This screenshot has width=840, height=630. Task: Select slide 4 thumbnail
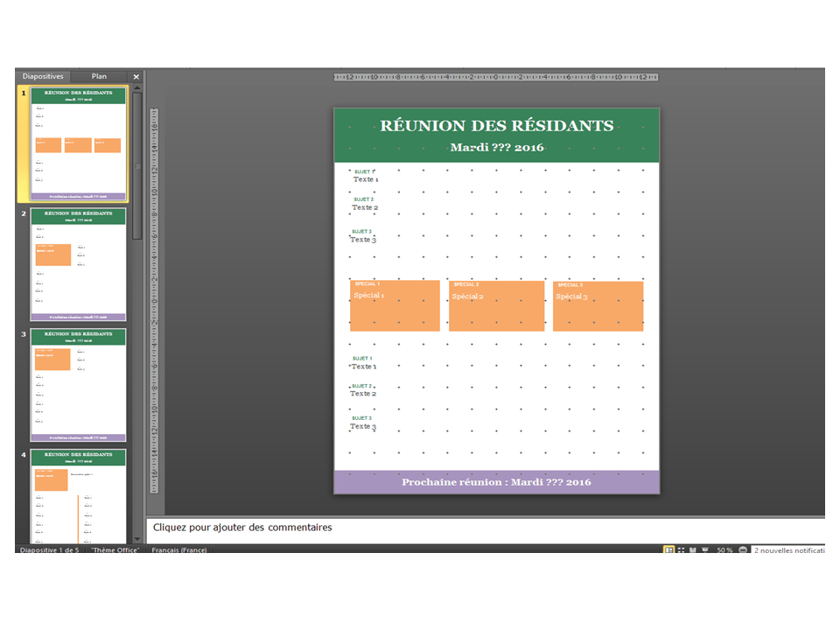pyautogui.click(x=78, y=496)
